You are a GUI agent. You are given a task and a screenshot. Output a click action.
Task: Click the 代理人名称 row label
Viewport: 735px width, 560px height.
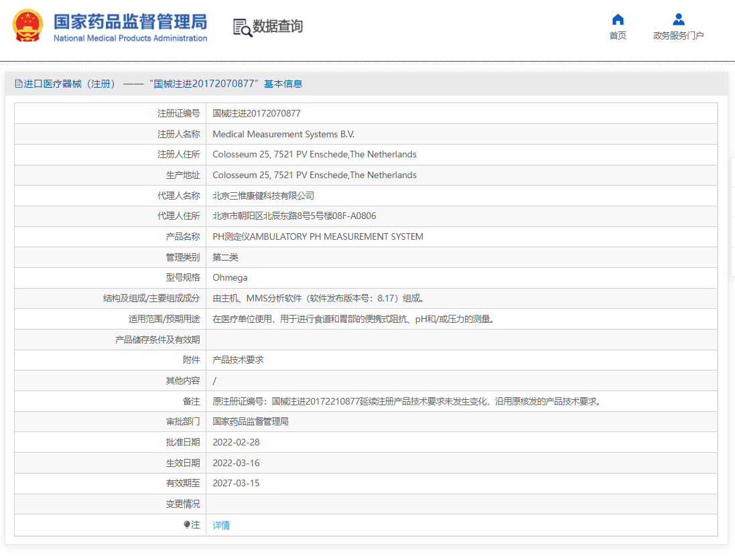(x=179, y=196)
